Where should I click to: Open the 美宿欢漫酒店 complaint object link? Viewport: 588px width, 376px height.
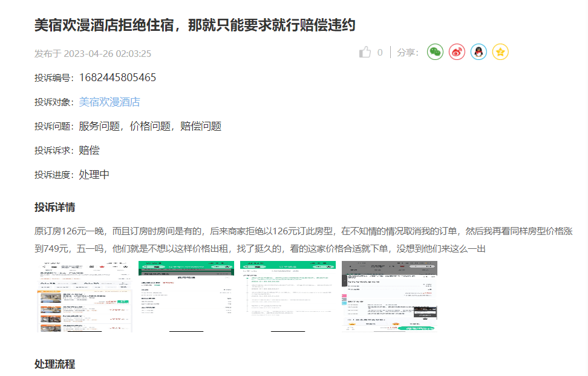coord(109,102)
